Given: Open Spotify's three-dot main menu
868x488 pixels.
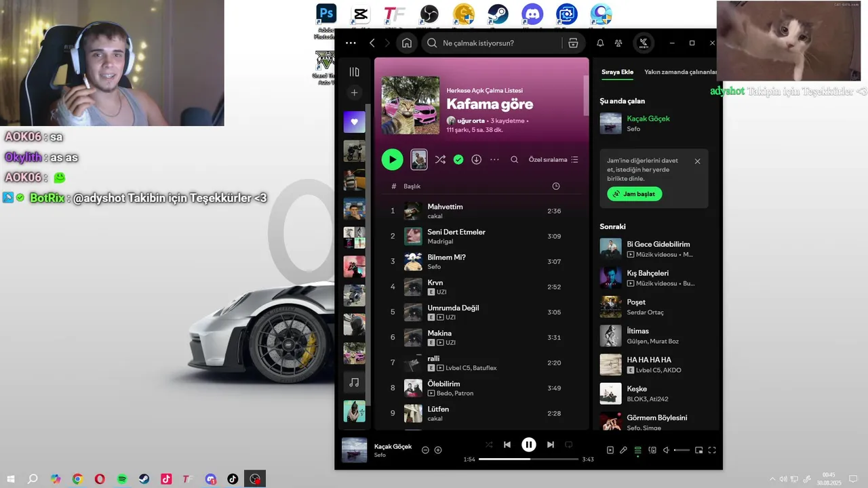Looking at the screenshot, I should pos(351,43).
